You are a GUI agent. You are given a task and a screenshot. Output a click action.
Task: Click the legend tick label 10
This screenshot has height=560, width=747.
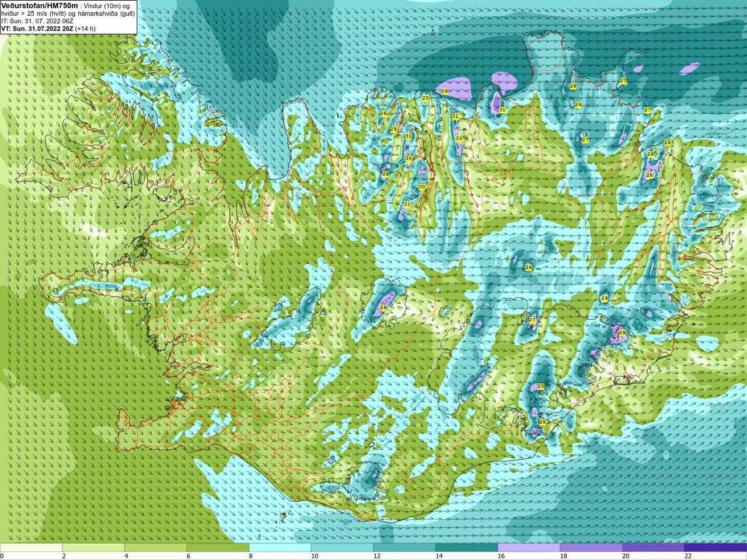point(315,556)
